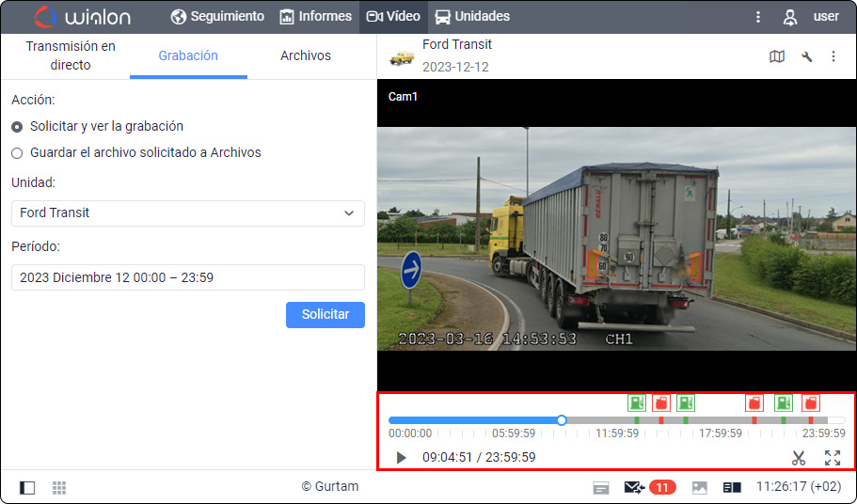
Task: Click the Período date range field
Action: pyautogui.click(x=187, y=277)
